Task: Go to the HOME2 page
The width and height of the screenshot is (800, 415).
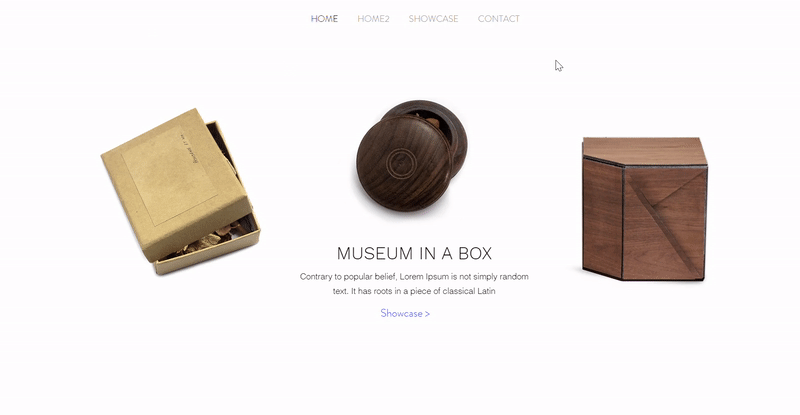Action: (x=373, y=19)
